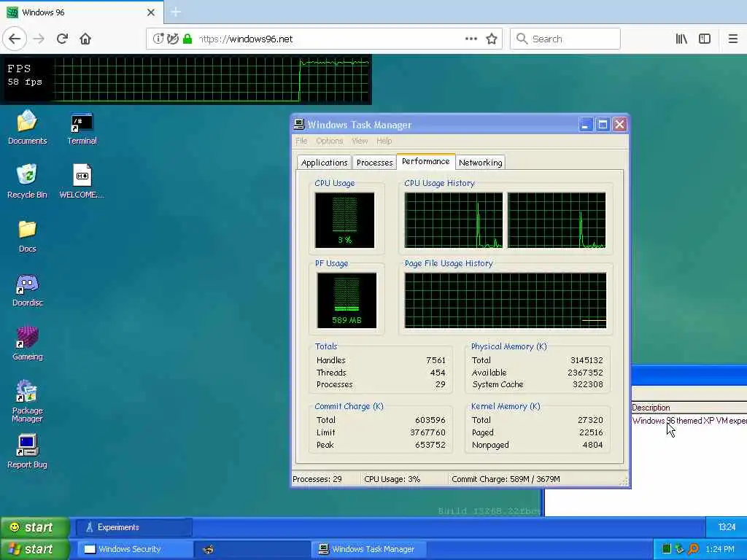The height and width of the screenshot is (560, 747).
Task: Click status bar Commit Charge 589M / 3679M
Action: tap(506, 479)
